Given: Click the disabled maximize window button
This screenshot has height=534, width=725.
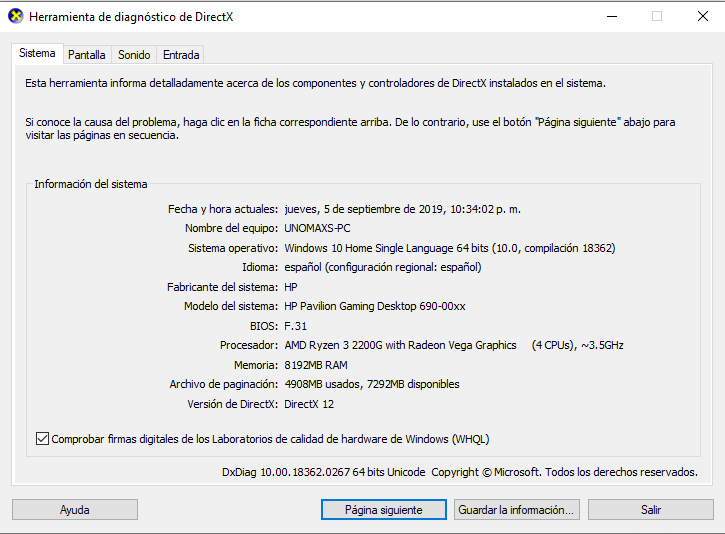Looking at the screenshot, I should (657, 17).
